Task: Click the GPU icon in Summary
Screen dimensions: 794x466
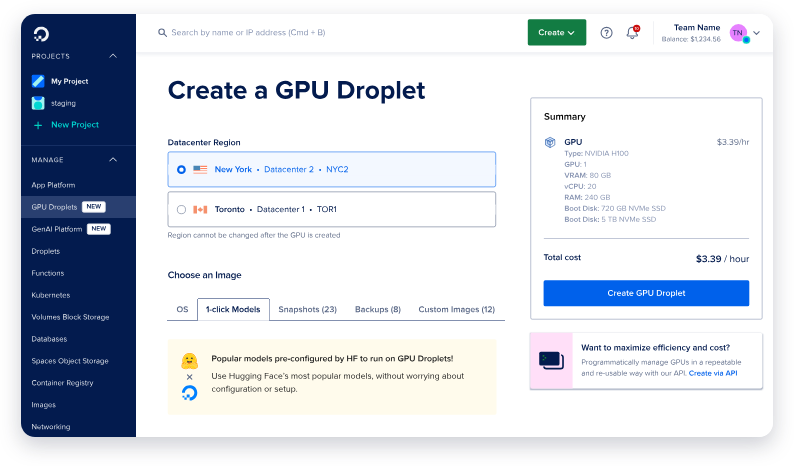Action: 550,142
